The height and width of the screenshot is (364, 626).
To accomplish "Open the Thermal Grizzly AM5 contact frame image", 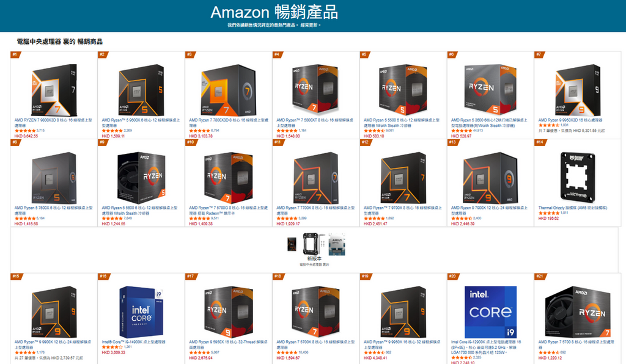I will (x=578, y=177).
